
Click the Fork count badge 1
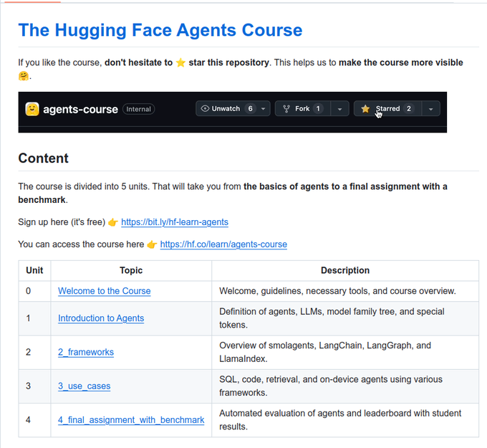pyautogui.click(x=318, y=109)
